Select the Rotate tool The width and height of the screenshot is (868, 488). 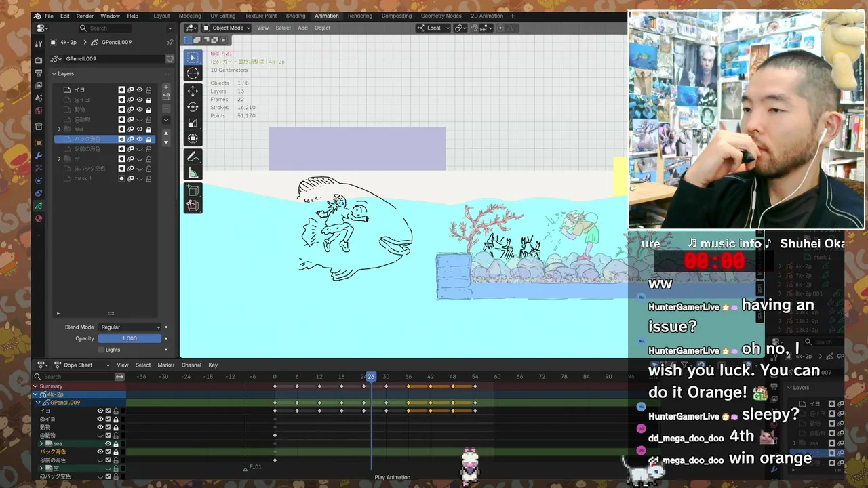click(193, 107)
